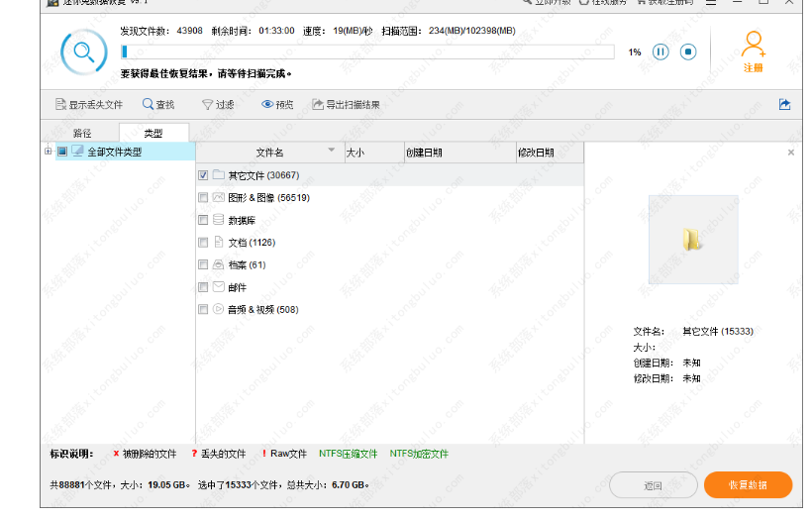The width and height of the screenshot is (812, 519).
Task: Stop the scan with the stop button
Action: [x=688, y=52]
